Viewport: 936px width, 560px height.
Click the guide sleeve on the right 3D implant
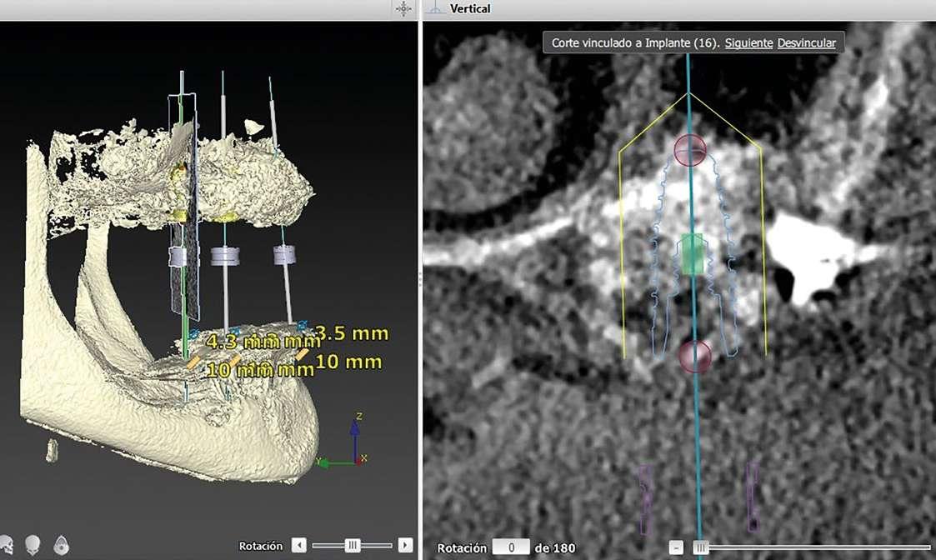[x=284, y=254]
